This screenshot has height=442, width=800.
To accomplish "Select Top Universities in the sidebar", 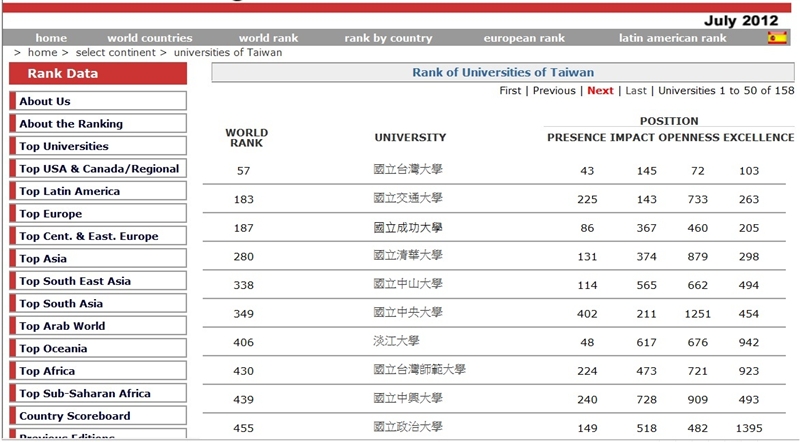I will [64, 146].
